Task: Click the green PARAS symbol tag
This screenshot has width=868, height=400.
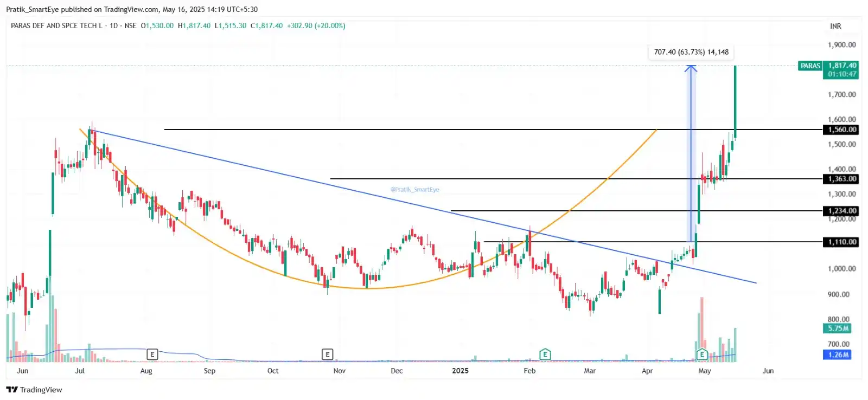Action: pos(810,66)
